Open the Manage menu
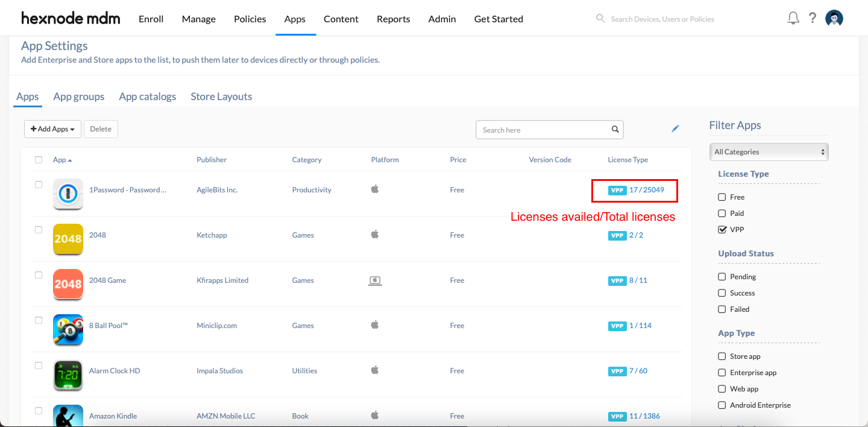The height and width of the screenshot is (427, 868). 199,19
